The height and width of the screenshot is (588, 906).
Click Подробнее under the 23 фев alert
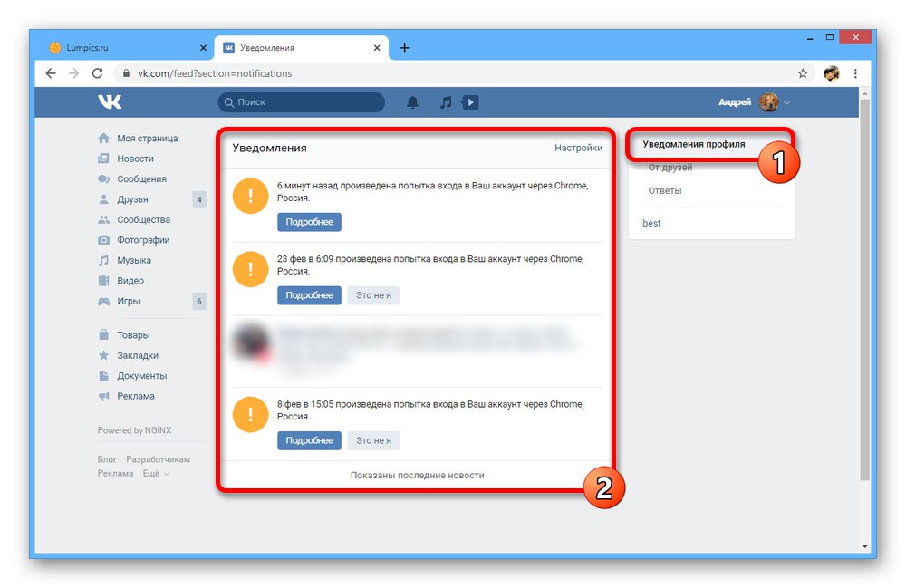309,295
